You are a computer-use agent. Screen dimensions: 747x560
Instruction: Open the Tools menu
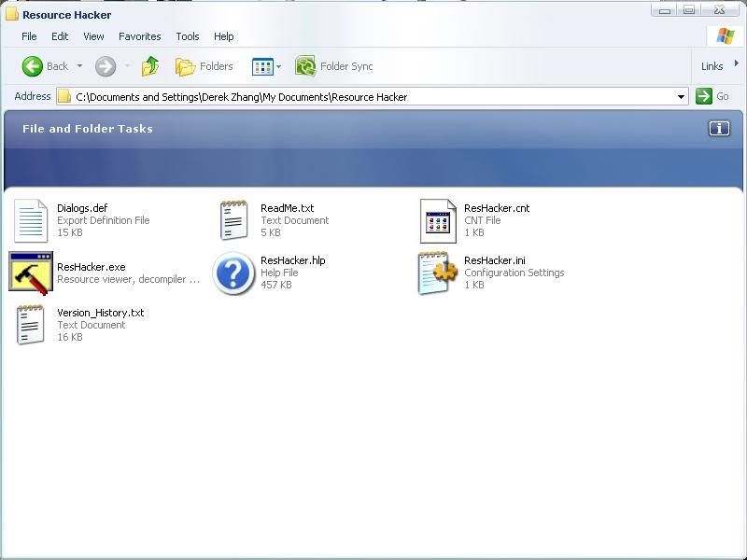(x=188, y=36)
